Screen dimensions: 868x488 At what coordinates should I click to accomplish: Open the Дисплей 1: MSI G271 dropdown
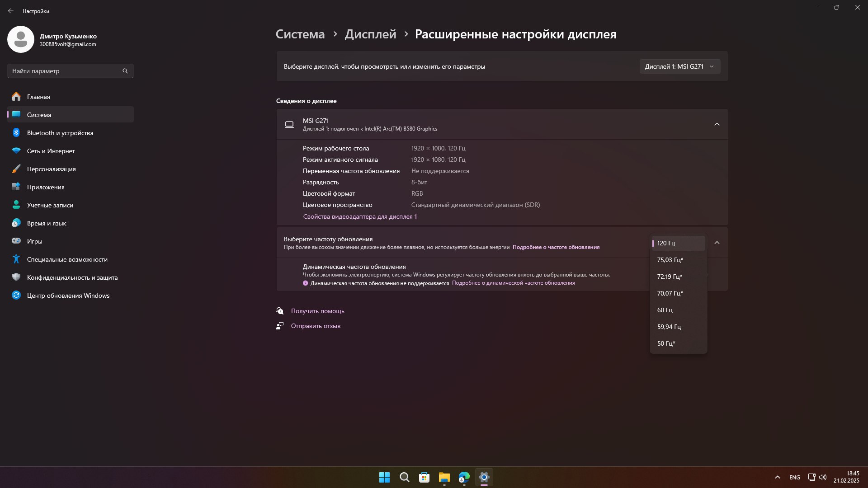pos(679,66)
